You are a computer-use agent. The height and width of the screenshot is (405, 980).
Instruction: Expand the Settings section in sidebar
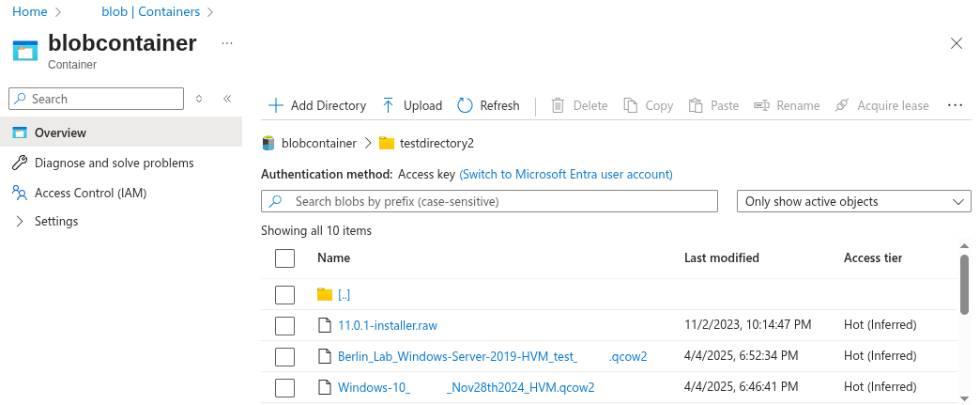[x=20, y=222]
